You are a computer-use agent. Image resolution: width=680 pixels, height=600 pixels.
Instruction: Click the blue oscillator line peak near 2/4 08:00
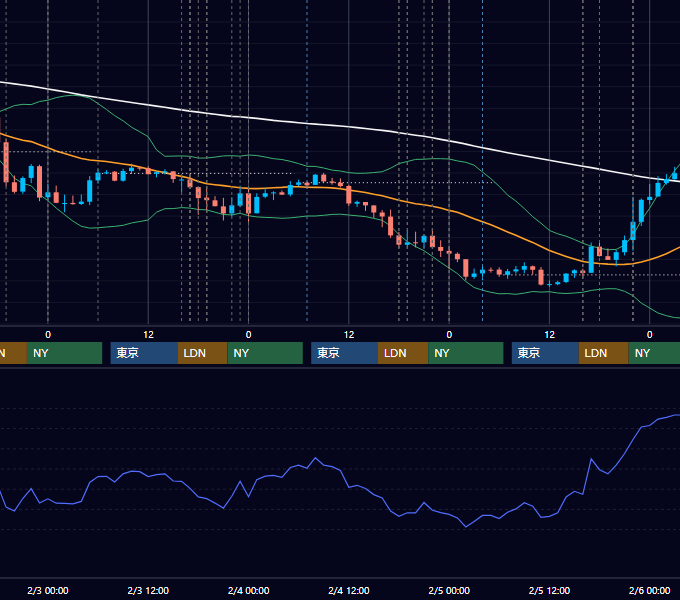[x=315, y=458]
